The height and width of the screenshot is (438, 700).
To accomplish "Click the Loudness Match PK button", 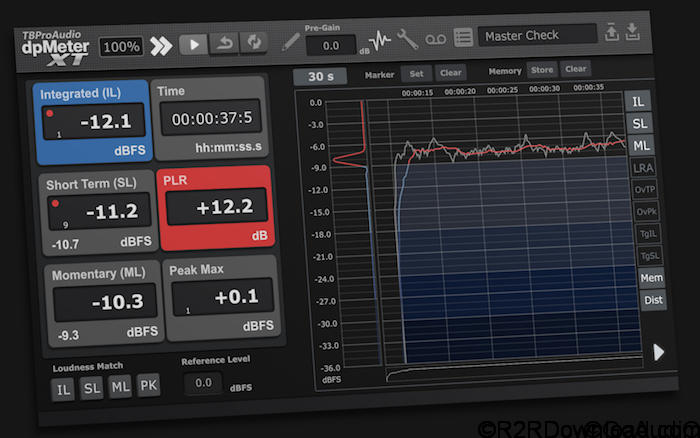I will pos(148,385).
